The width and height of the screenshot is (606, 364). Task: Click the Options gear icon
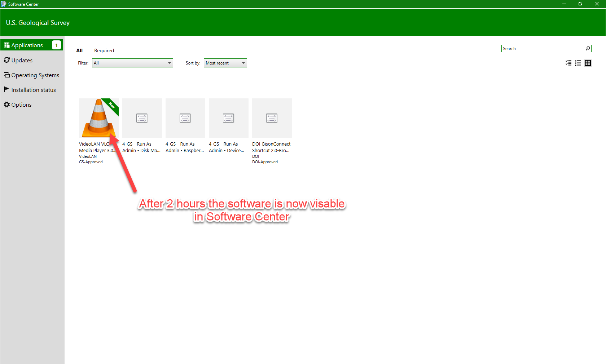pyautogui.click(x=6, y=105)
